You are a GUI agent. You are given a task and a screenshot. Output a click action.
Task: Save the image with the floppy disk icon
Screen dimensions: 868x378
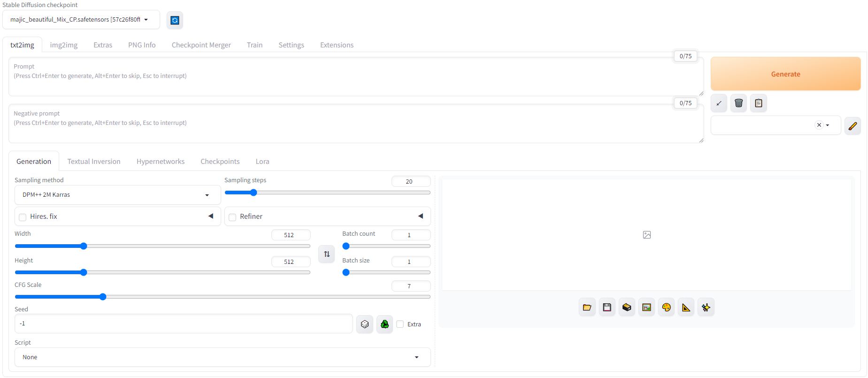point(607,308)
